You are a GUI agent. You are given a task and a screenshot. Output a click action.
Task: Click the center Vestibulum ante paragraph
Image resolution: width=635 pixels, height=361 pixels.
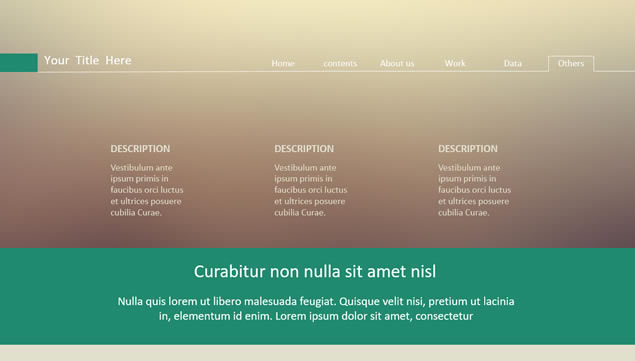tap(311, 190)
